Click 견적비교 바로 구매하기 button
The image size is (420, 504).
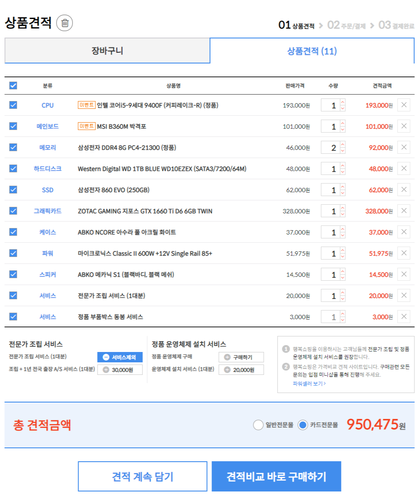pos(276,476)
